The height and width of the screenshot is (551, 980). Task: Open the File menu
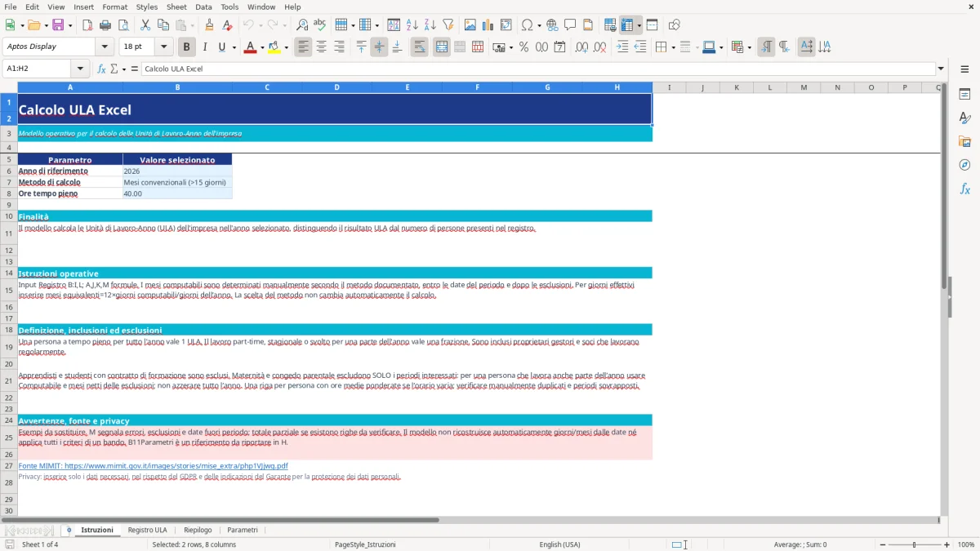point(10,7)
